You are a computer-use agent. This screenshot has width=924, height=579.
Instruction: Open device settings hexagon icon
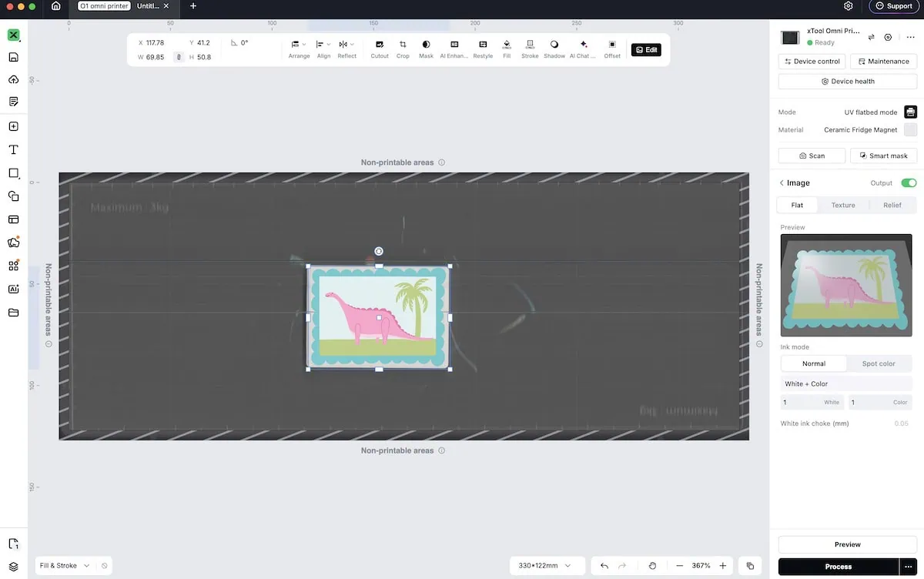click(x=888, y=37)
